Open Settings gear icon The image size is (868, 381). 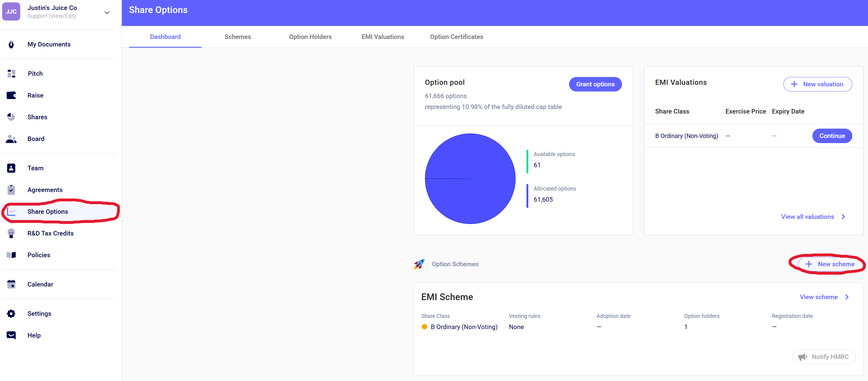click(11, 314)
